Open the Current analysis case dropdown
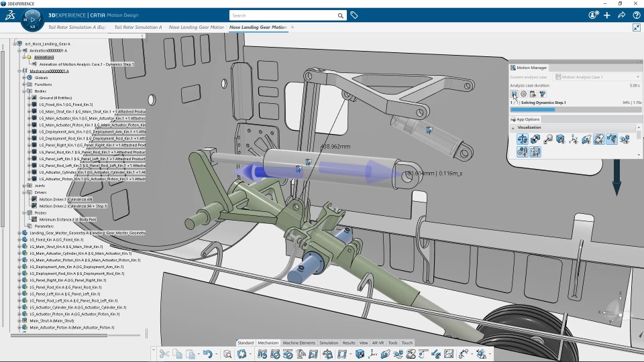The height and width of the screenshot is (362, 644). tap(597, 76)
